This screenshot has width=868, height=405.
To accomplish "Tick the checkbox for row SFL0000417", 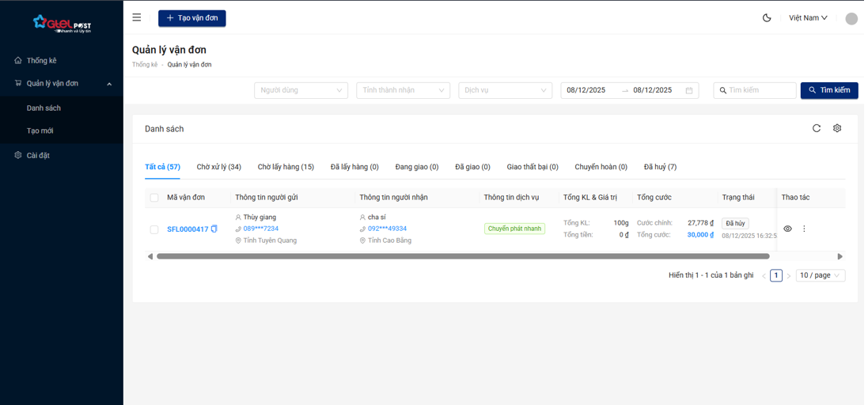I will [154, 229].
